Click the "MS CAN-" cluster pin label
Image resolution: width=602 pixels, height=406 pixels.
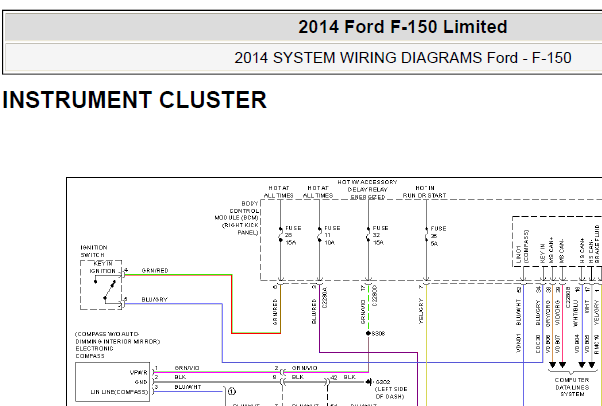click(562, 251)
